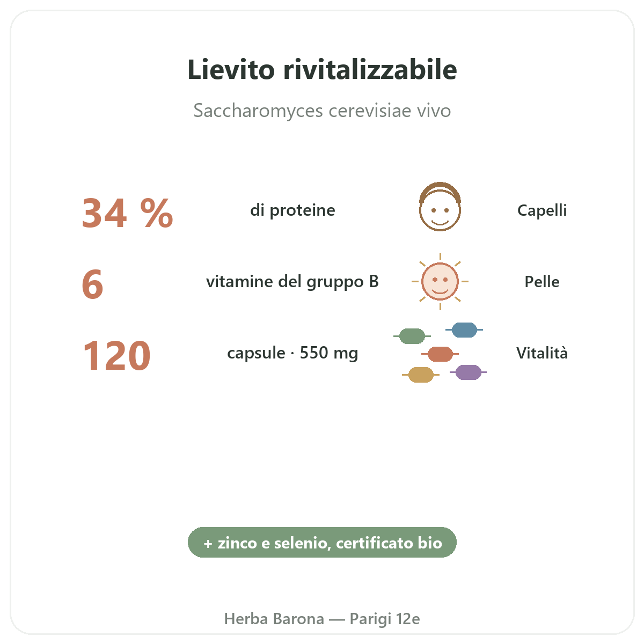Select the yellow capsule icon
Image resolution: width=644 pixels, height=644 pixels.
point(421,375)
